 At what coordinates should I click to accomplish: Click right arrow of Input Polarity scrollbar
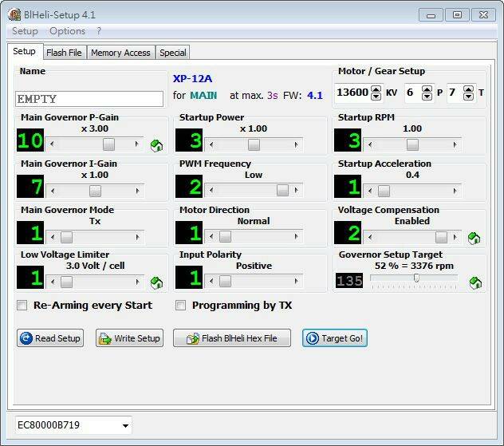tap(296, 281)
